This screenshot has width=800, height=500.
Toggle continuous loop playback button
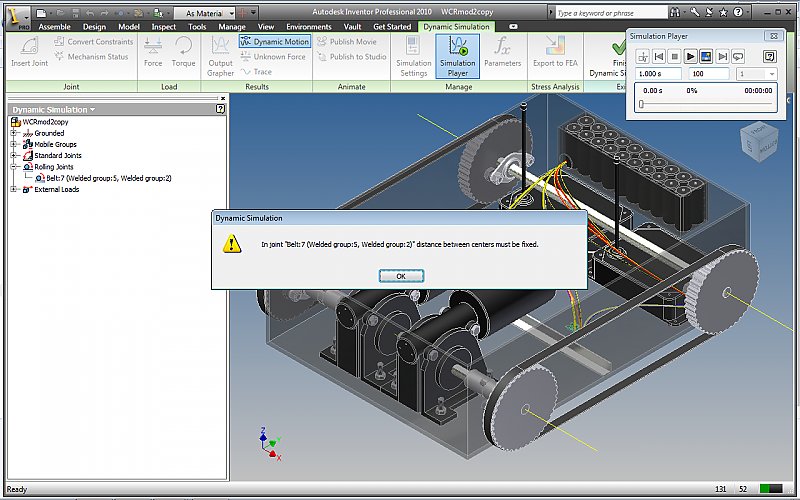pyautogui.click(x=738, y=57)
